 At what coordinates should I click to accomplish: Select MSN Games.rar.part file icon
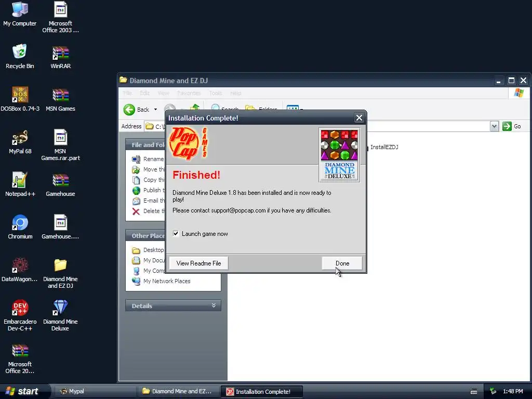[x=60, y=145]
